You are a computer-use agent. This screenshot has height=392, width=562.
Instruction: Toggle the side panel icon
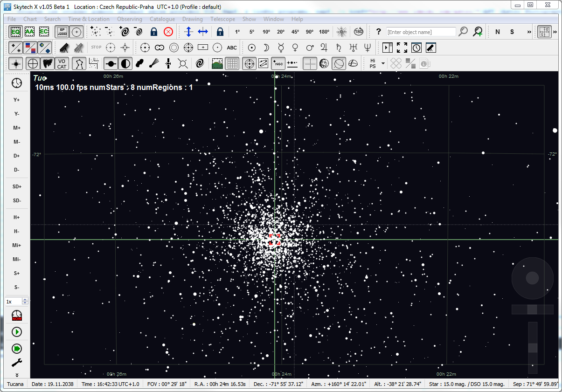[388, 48]
